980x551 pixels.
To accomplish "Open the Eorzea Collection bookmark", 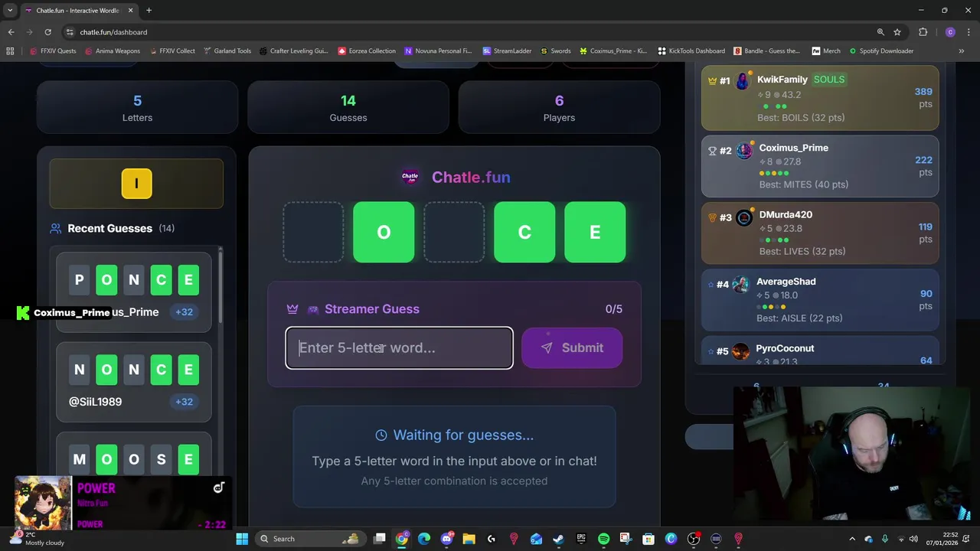I will tap(366, 51).
